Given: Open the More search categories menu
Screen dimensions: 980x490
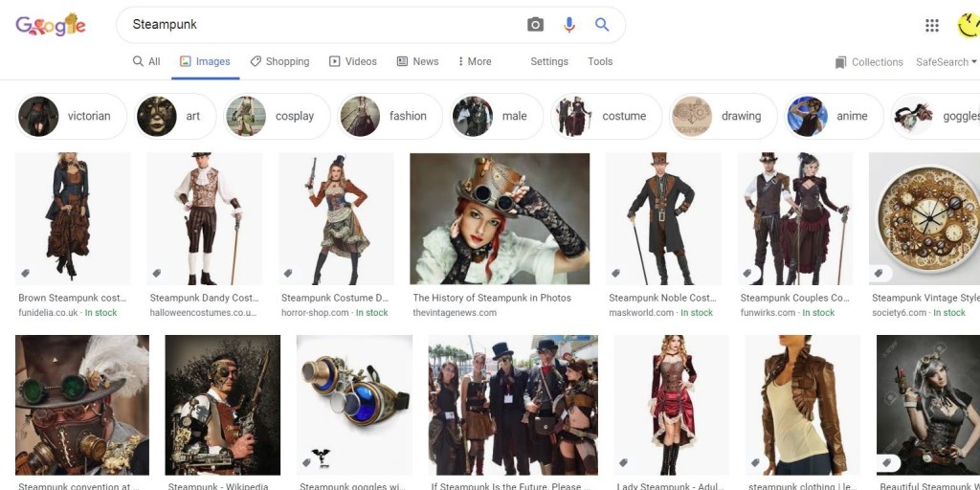Looking at the screenshot, I should tap(473, 61).
